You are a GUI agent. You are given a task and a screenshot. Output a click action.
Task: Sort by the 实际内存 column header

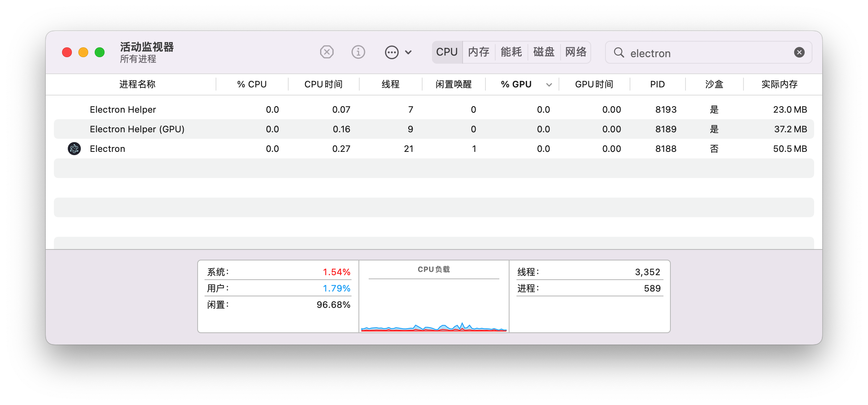pyautogui.click(x=779, y=84)
